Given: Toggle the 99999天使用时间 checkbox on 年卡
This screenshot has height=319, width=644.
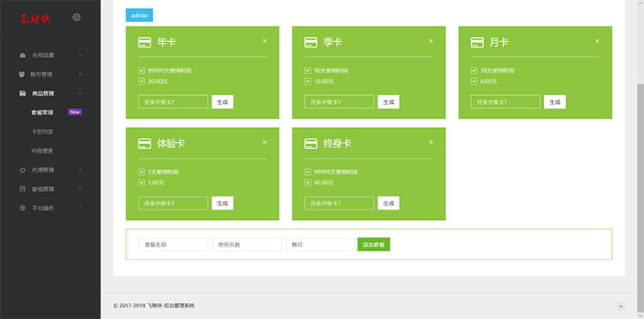Looking at the screenshot, I should 142,71.
